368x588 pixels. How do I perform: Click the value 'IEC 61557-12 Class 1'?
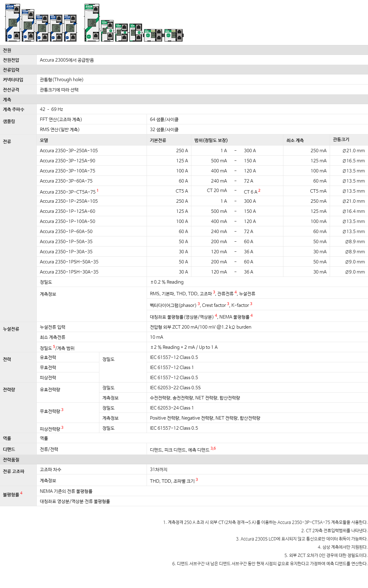pos(172,367)
